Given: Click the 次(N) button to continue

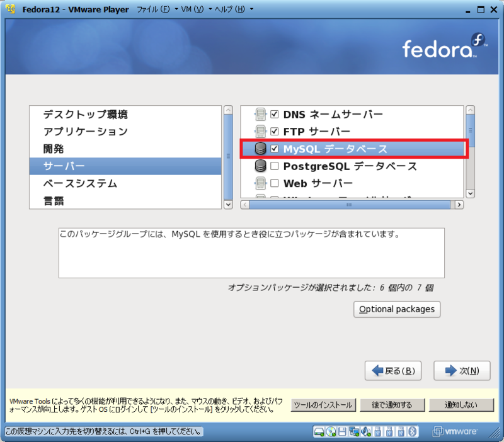Looking at the screenshot, I should coord(462,371).
